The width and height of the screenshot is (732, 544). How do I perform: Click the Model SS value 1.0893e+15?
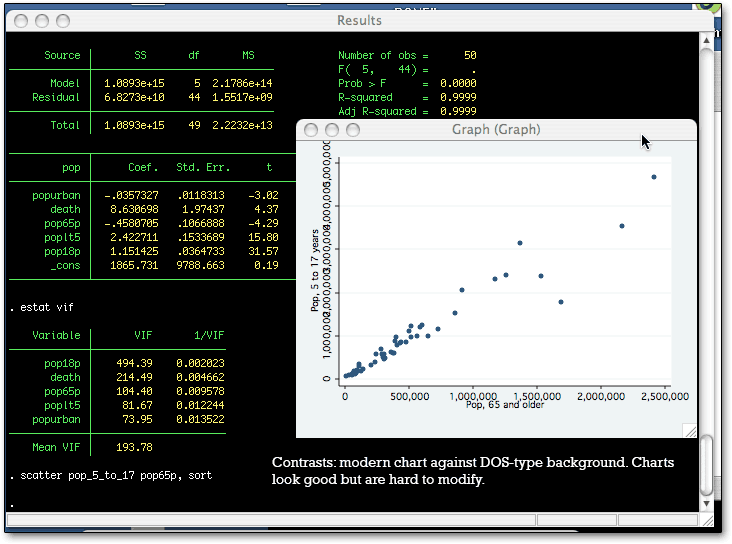(134, 83)
